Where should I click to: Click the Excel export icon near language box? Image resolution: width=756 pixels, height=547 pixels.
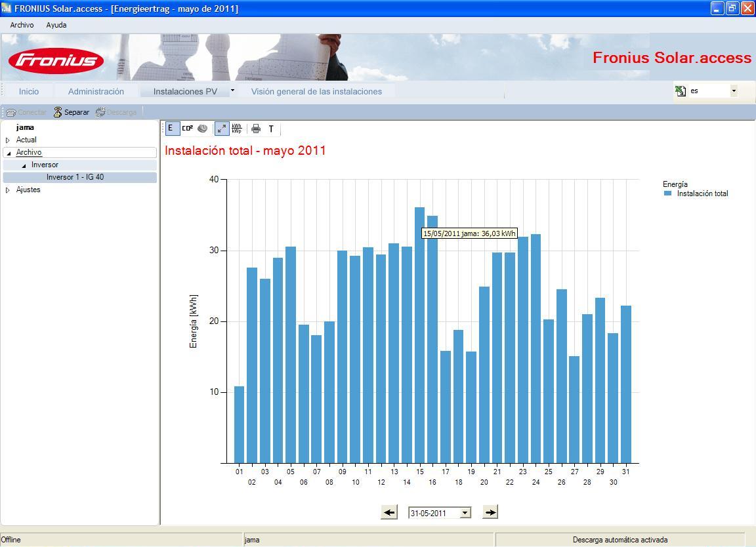(x=681, y=91)
